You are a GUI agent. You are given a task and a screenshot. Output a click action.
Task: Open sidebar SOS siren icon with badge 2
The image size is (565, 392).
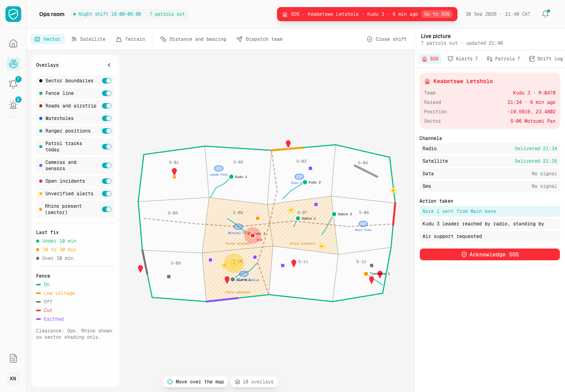pos(13,104)
